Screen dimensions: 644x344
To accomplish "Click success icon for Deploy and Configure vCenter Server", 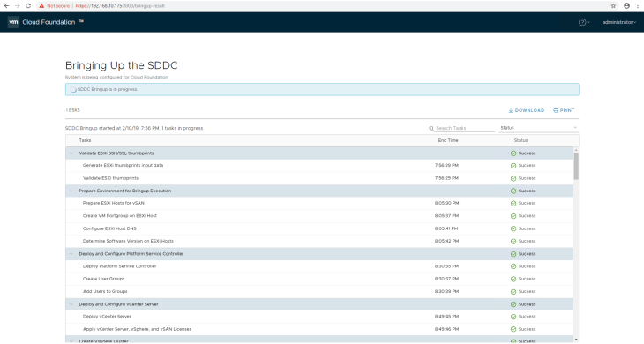I will (x=513, y=304).
